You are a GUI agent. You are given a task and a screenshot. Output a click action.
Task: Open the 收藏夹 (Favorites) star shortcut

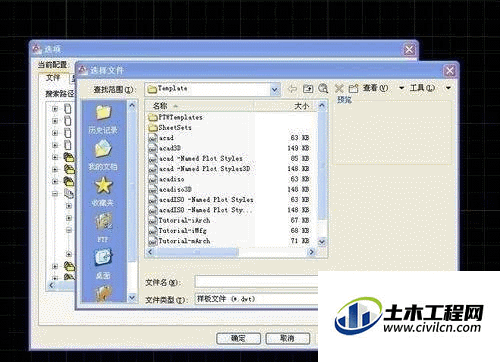103,192
